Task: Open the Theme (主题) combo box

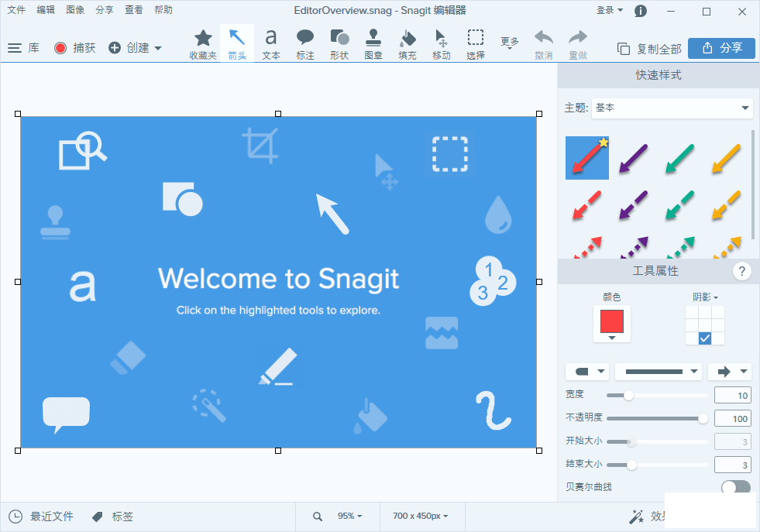Action: [672, 108]
